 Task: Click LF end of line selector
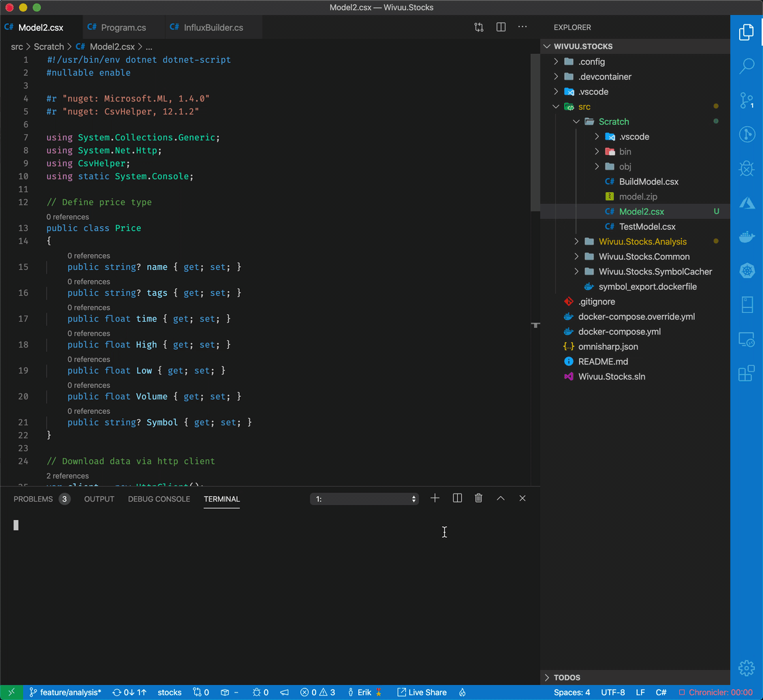click(640, 693)
